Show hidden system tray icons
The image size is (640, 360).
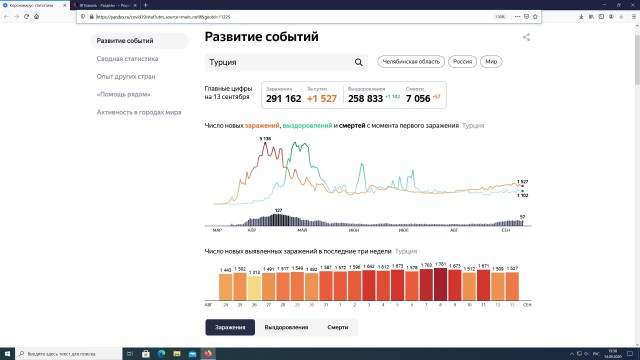pyautogui.click(x=572, y=353)
